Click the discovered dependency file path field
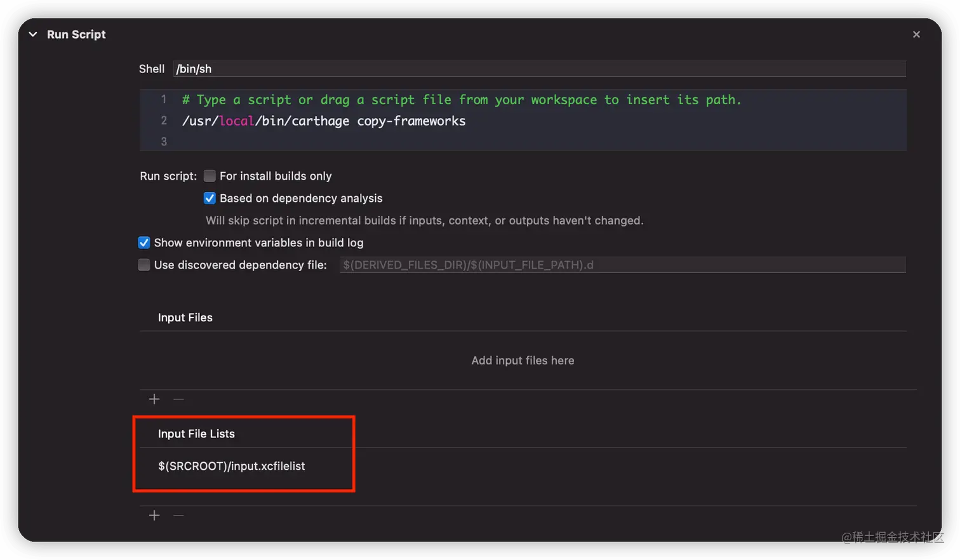This screenshot has width=960, height=560. [623, 265]
